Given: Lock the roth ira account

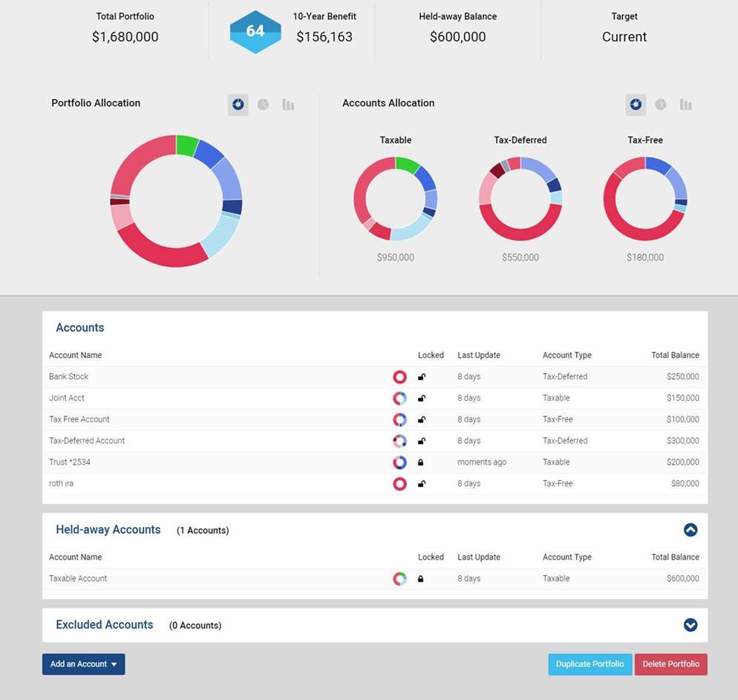Looking at the screenshot, I should 422,483.
